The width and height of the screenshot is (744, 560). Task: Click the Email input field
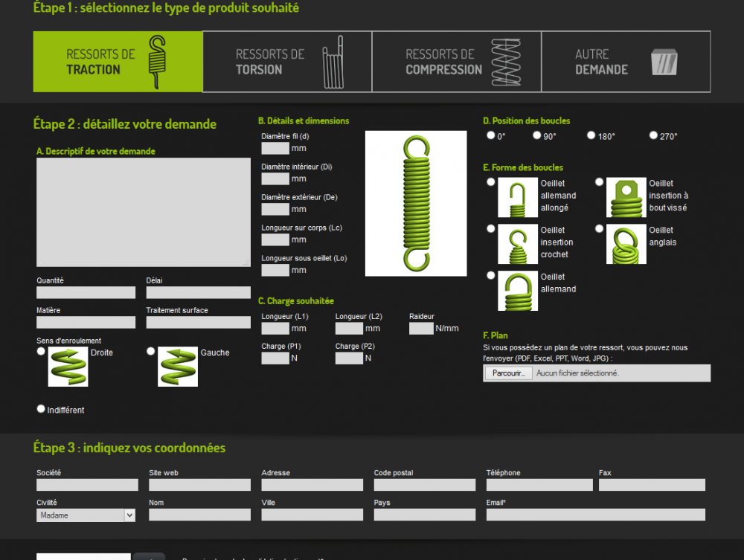[595, 515]
